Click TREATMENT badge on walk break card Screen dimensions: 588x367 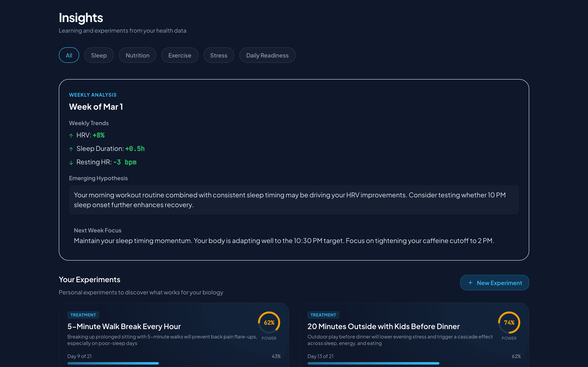coord(83,315)
